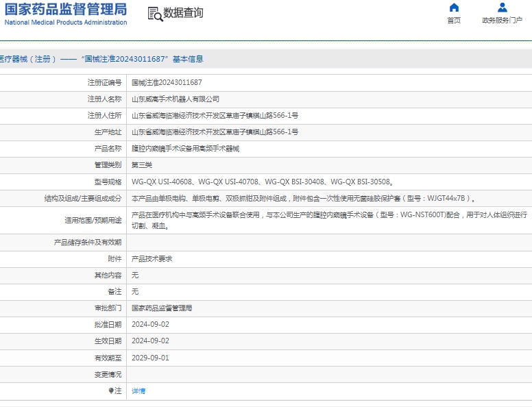Click the 生效日期 row label
532x407 pixels.
(x=108, y=341)
